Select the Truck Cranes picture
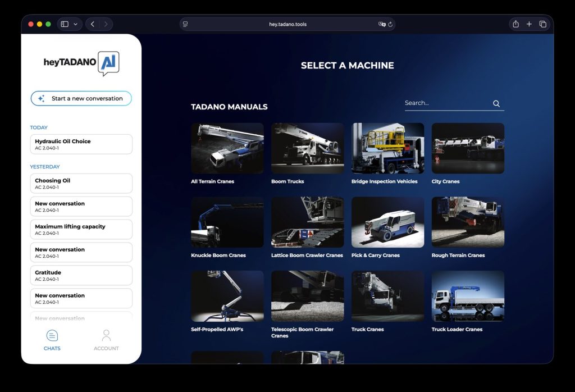 click(x=388, y=297)
